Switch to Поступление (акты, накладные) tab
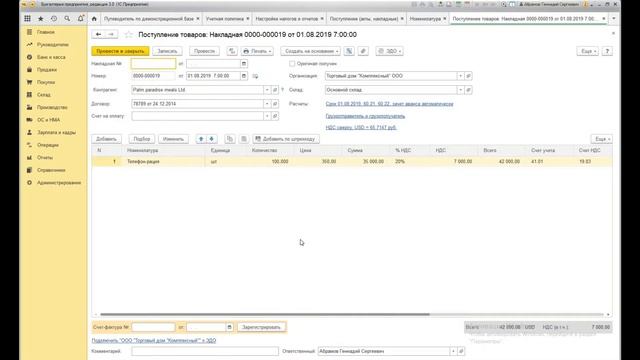 [364, 19]
